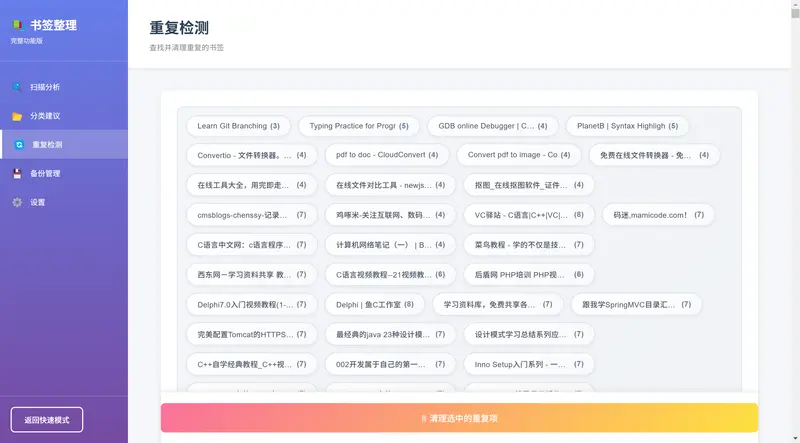Click the 返回快速模式 button

[46, 420]
